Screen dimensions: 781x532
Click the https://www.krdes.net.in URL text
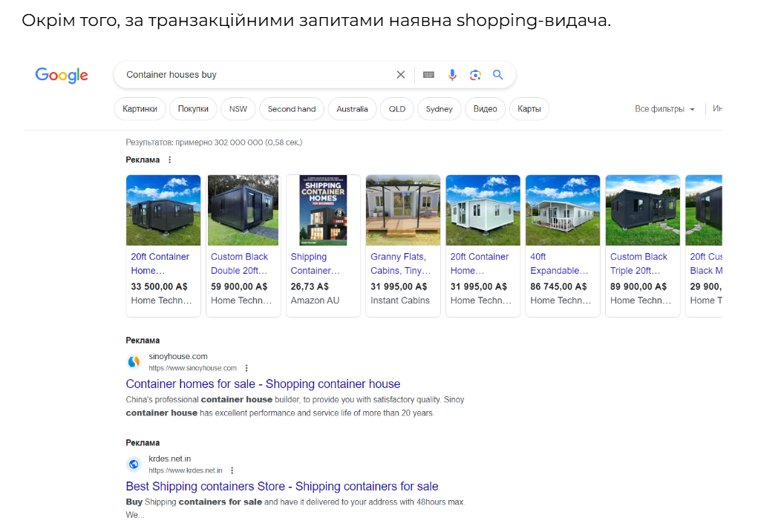click(186, 470)
